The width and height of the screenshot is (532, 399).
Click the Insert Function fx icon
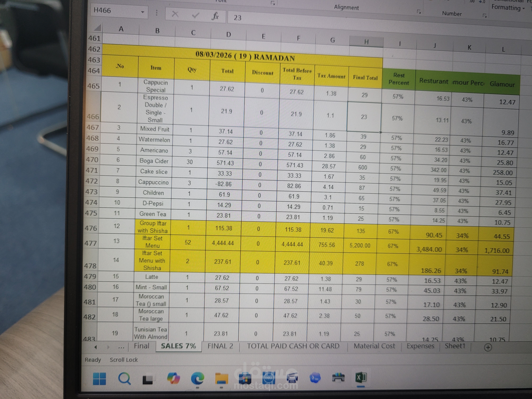coord(215,16)
